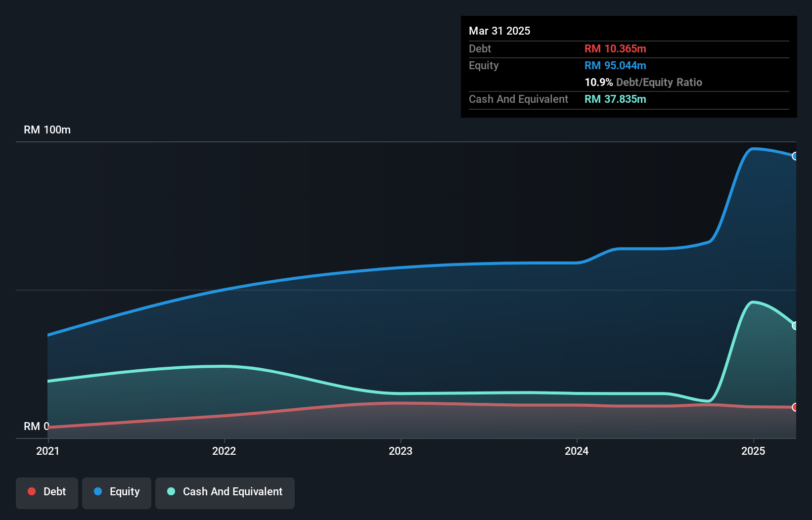Toggle the Debt series in the legend

pos(46,492)
